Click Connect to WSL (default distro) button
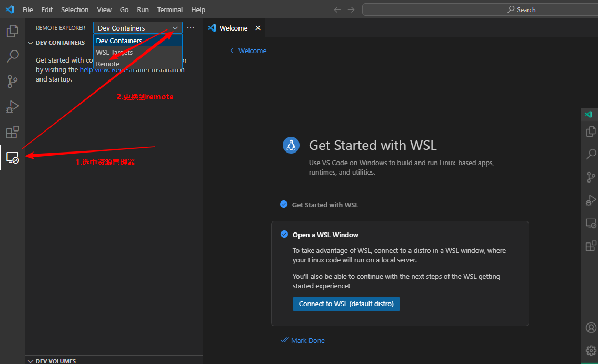Screen dimensions: 598x364 [346, 304]
